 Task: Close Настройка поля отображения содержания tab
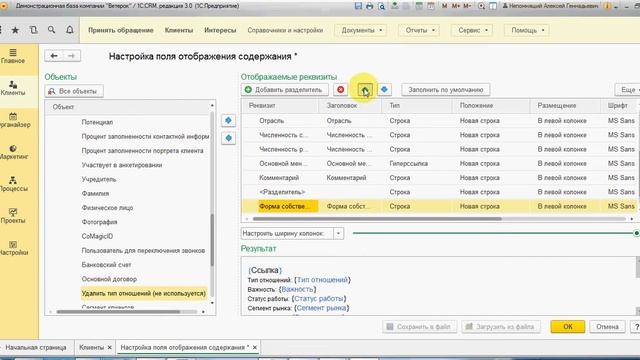click(x=255, y=347)
